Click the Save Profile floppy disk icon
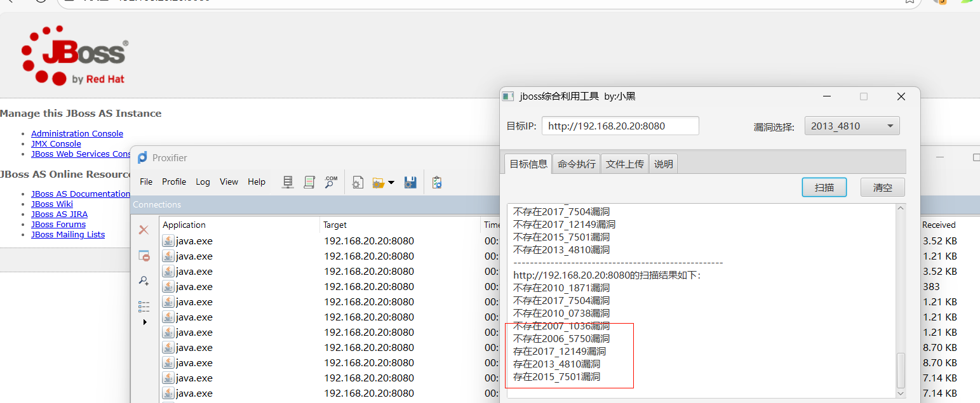The width and height of the screenshot is (980, 403). [x=410, y=182]
